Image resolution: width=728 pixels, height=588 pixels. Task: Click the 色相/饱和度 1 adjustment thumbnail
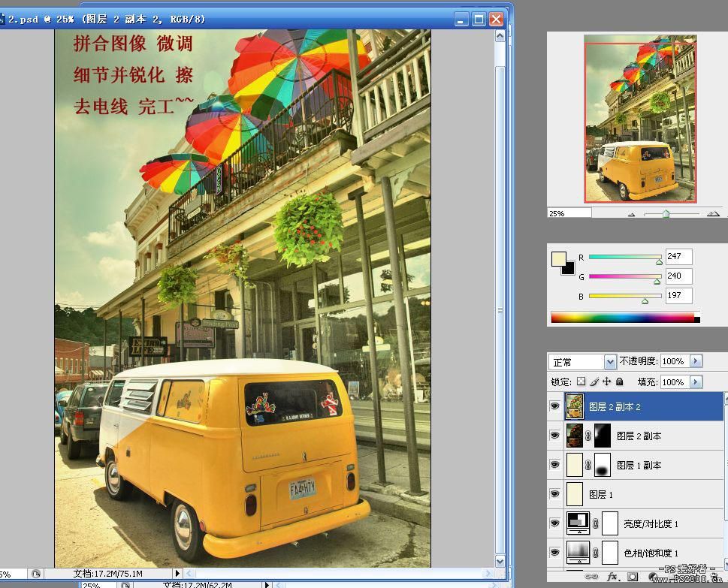[x=578, y=552]
